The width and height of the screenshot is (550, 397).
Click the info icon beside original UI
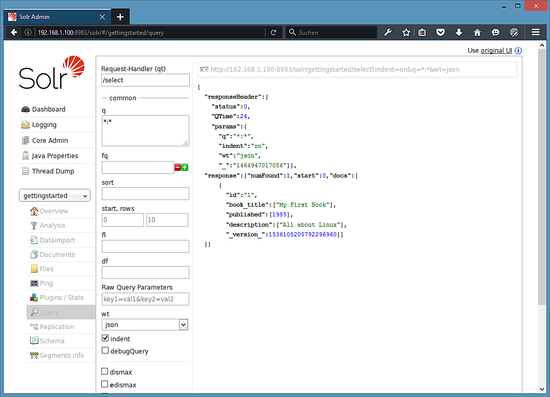tap(518, 51)
